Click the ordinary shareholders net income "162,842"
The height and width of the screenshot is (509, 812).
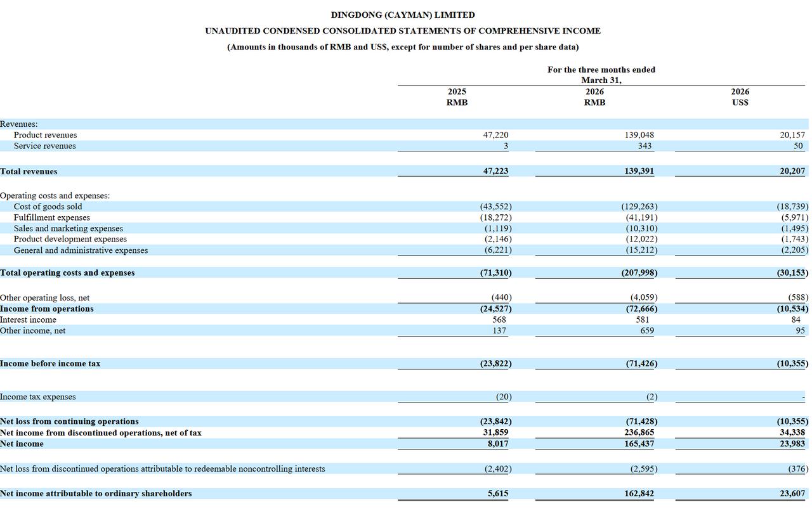(x=639, y=493)
